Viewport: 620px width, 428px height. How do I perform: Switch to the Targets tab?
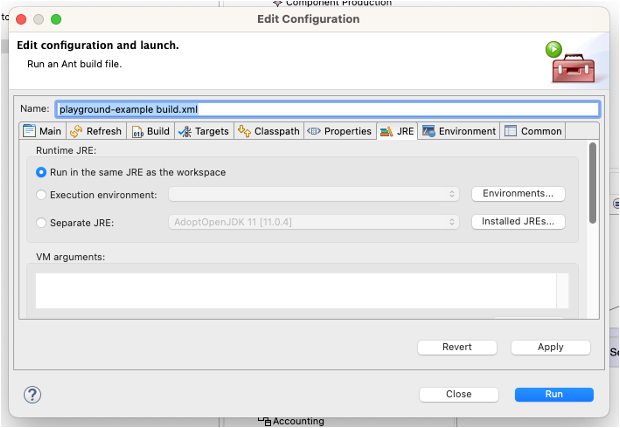coord(204,131)
